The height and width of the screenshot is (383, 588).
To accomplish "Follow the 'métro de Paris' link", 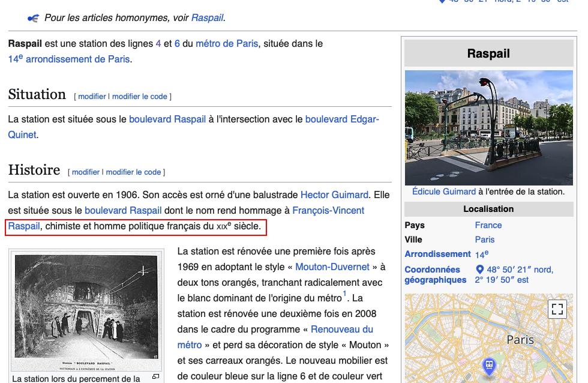I will click(x=227, y=43).
